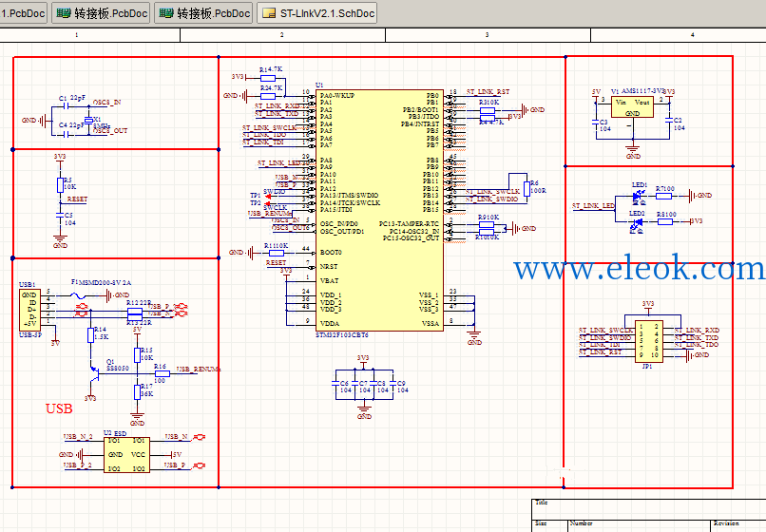The height and width of the screenshot is (532, 766).
Task: Open 转接板.PcbDoc tab beside the ST-LinkV2.1.SchDoc tab
Action: 203,13
